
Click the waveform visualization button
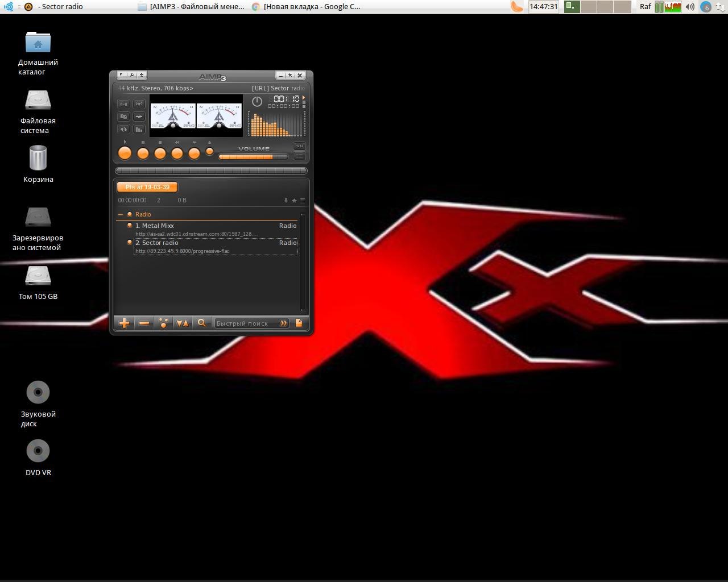coord(139,117)
